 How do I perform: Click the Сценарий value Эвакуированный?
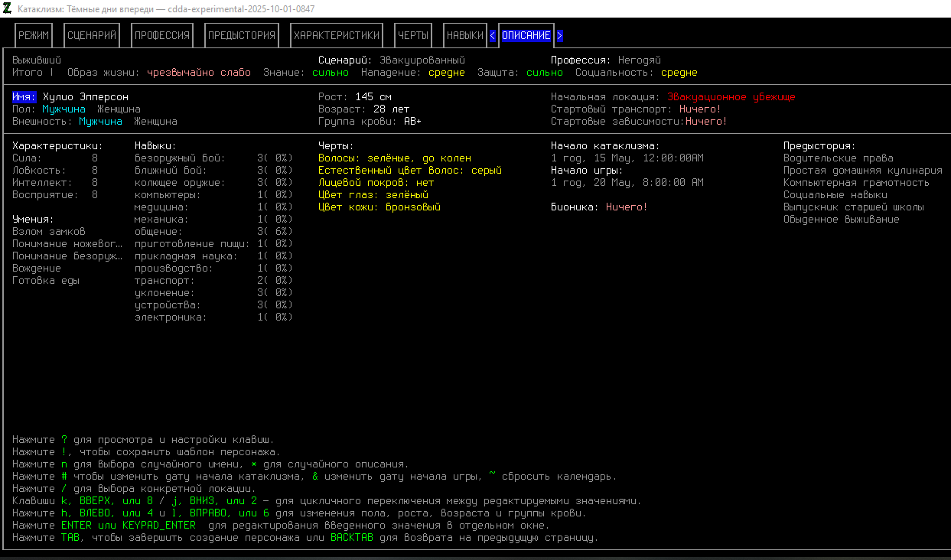pos(422,60)
